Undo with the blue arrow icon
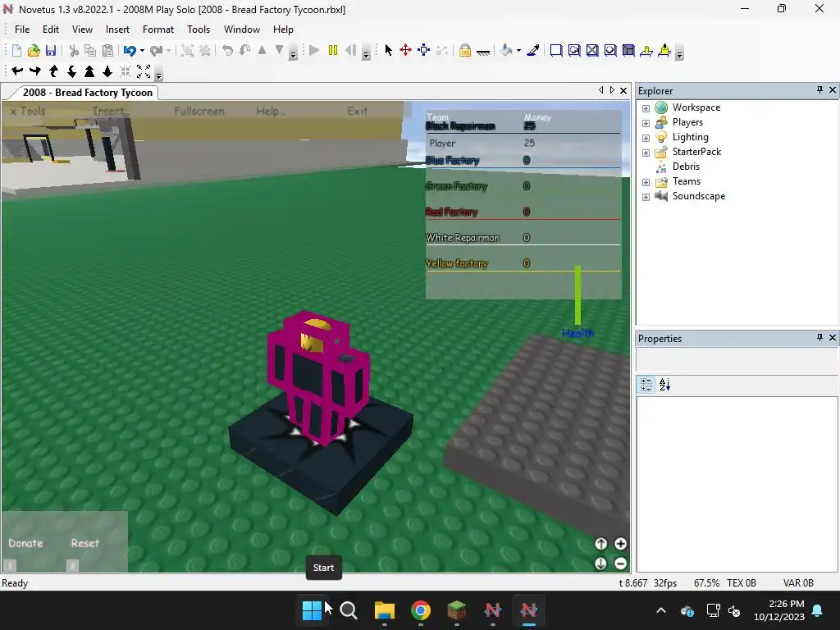Viewport: 840px width, 630px height. 129,50
